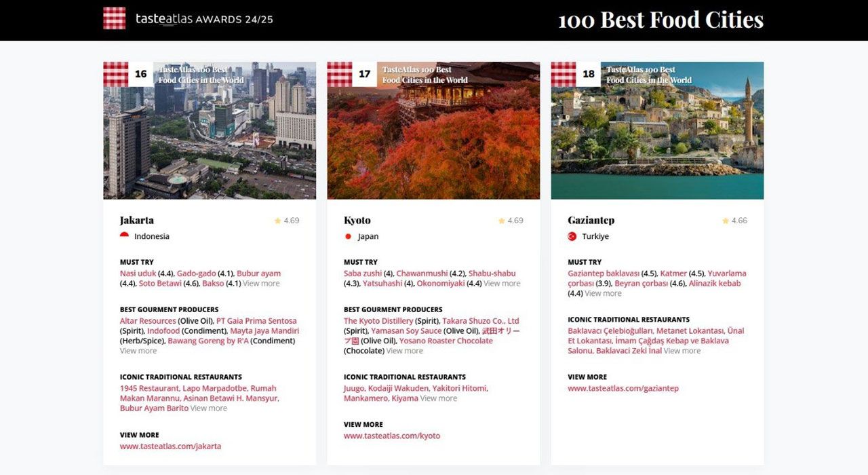Open the Yatsuhashi dish link
Viewport: 868px width, 475px height.
[x=382, y=284]
